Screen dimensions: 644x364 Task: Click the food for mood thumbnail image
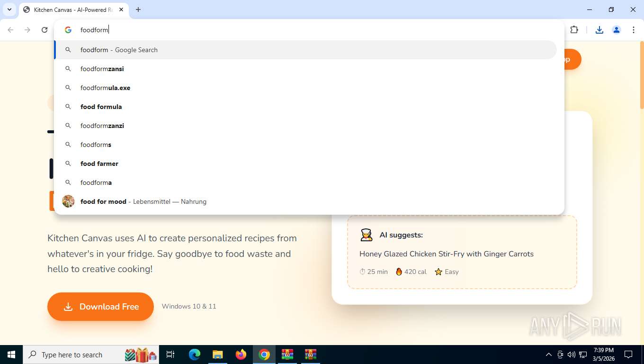point(68,201)
